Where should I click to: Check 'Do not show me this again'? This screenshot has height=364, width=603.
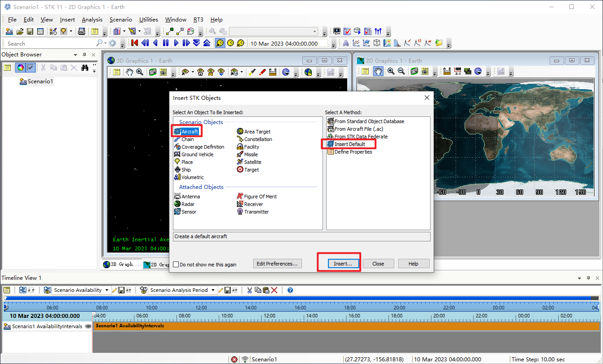[x=176, y=265]
